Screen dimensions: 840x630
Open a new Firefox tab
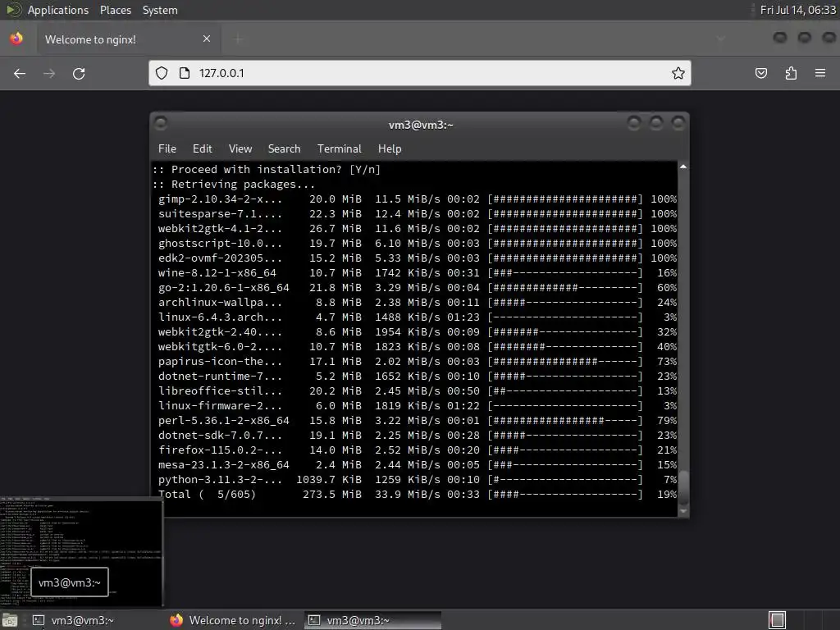click(x=239, y=39)
